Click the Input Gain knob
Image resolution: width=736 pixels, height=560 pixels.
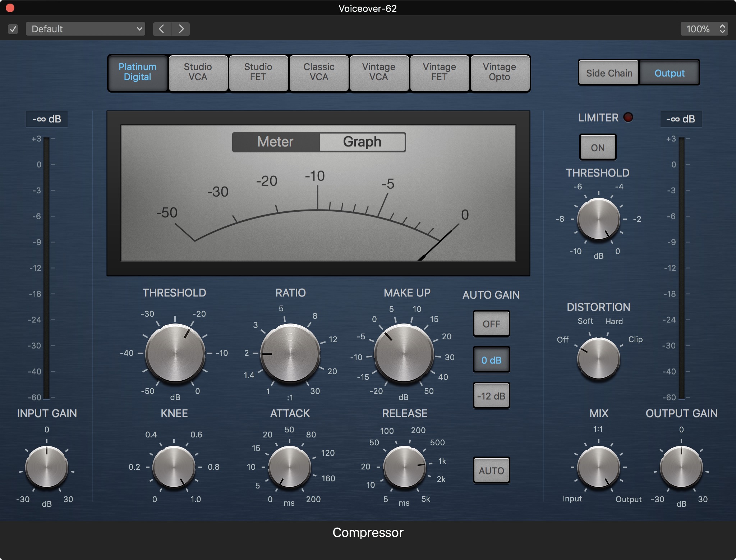[47, 467]
